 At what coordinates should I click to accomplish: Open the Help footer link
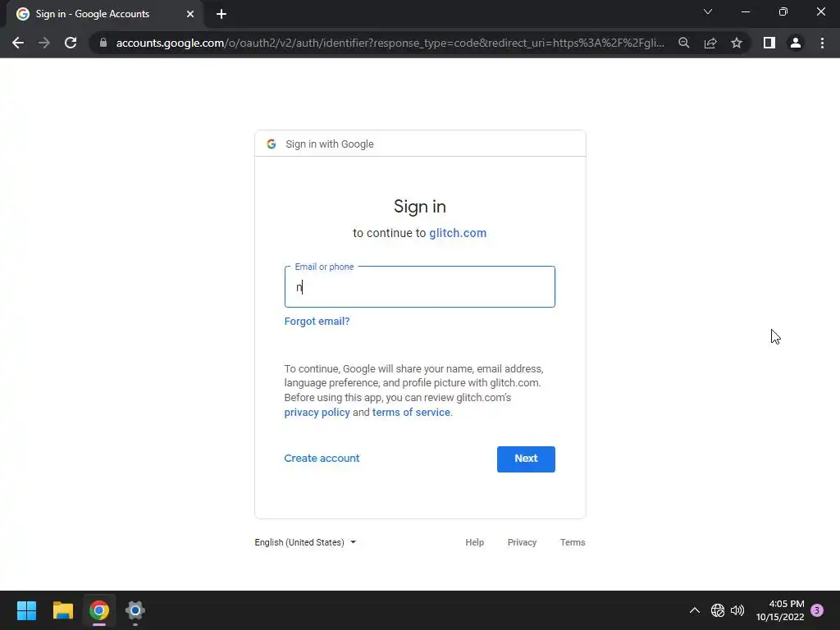[x=474, y=542]
